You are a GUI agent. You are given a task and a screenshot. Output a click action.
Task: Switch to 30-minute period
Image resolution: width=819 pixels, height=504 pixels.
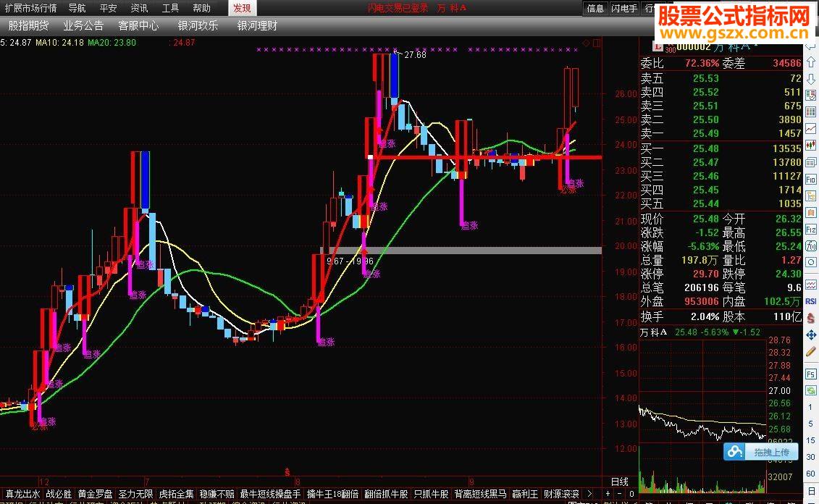coord(810,457)
